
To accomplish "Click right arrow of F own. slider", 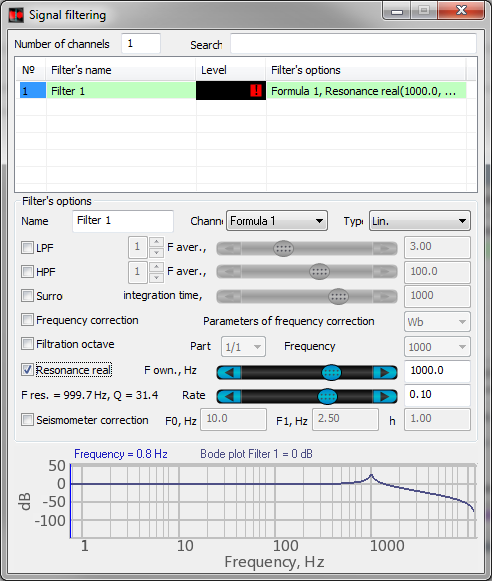I will tap(385, 372).
